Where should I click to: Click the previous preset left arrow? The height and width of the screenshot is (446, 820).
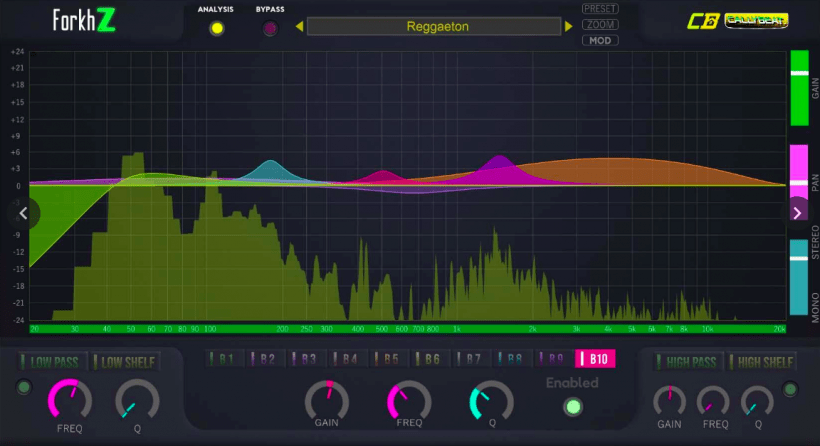pyautogui.click(x=299, y=27)
